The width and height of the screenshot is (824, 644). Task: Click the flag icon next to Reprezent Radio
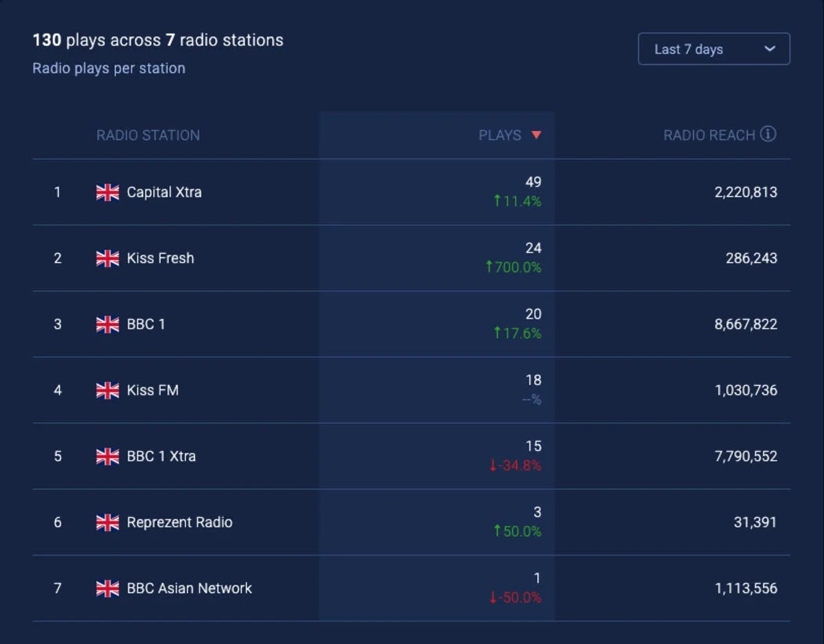click(x=107, y=522)
